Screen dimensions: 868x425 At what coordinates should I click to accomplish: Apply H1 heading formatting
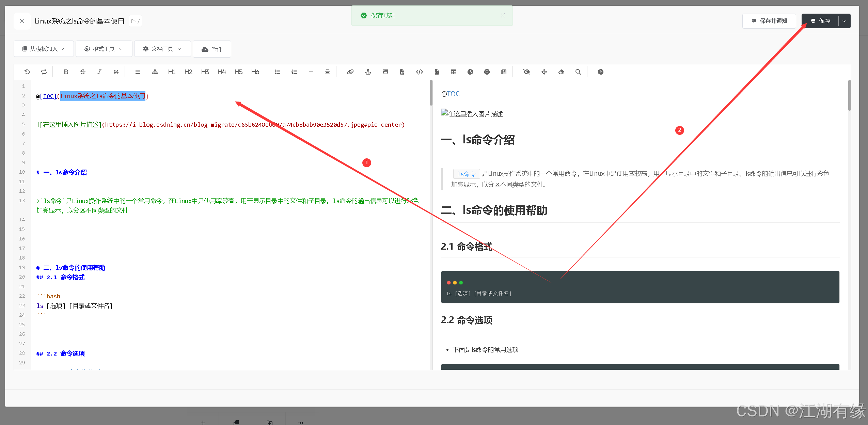tap(172, 72)
